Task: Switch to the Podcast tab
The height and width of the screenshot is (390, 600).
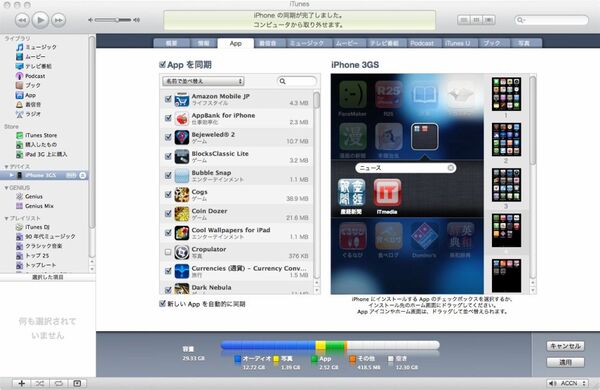Action: coord(422,43)
